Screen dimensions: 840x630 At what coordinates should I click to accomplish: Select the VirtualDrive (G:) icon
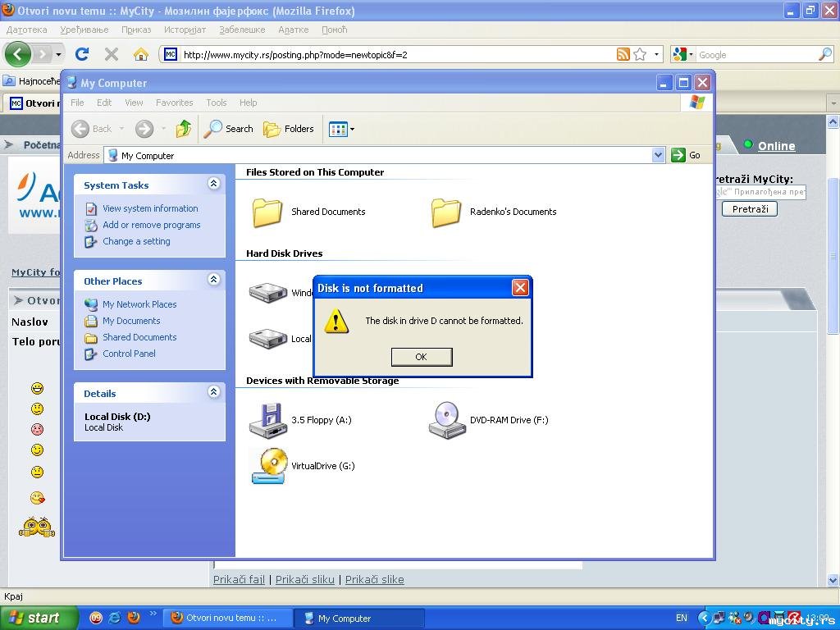[269, 466]
